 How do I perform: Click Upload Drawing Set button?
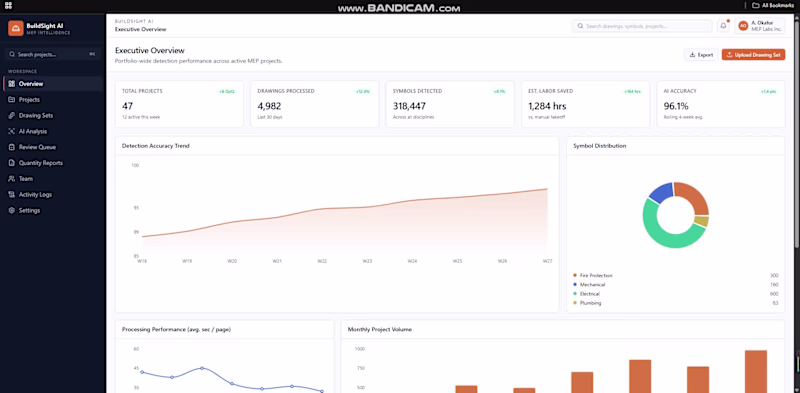(x=753, y=55)
